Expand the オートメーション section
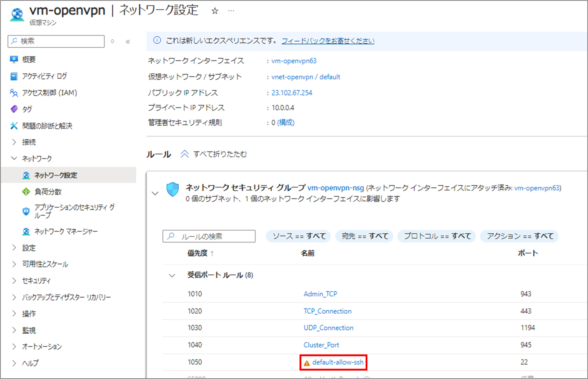This screenshot has height=379, width=588. pyautogui.click(x=14, y=347)
